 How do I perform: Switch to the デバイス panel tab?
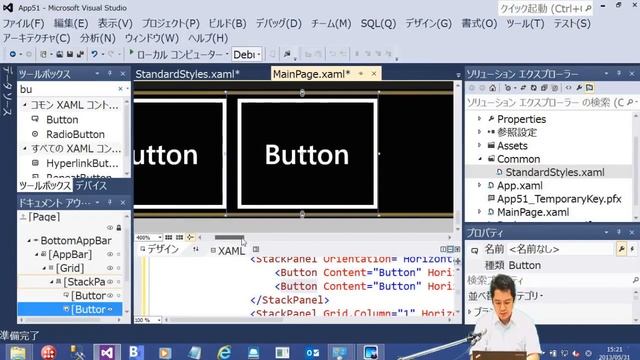point(91,186)
